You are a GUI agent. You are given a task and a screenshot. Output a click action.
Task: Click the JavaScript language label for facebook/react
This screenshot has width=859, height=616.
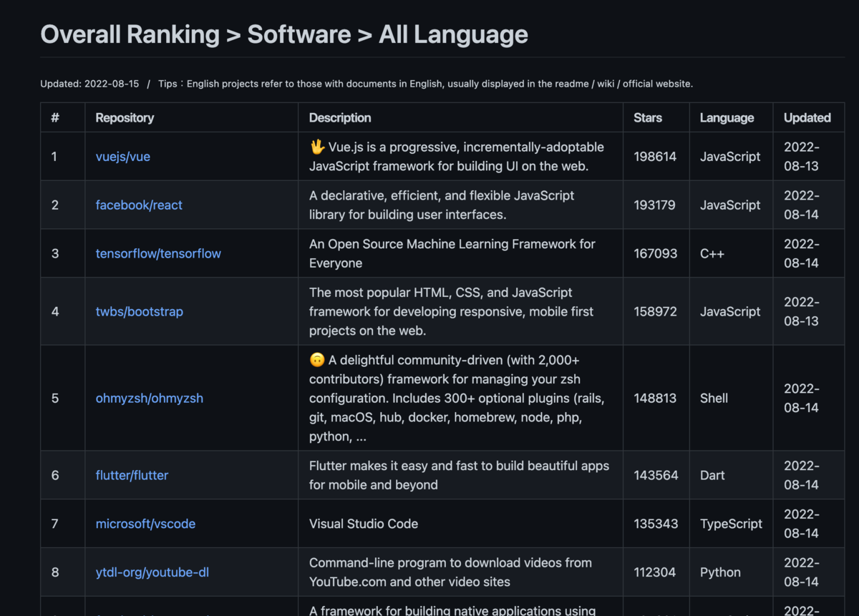pos(729,205)
